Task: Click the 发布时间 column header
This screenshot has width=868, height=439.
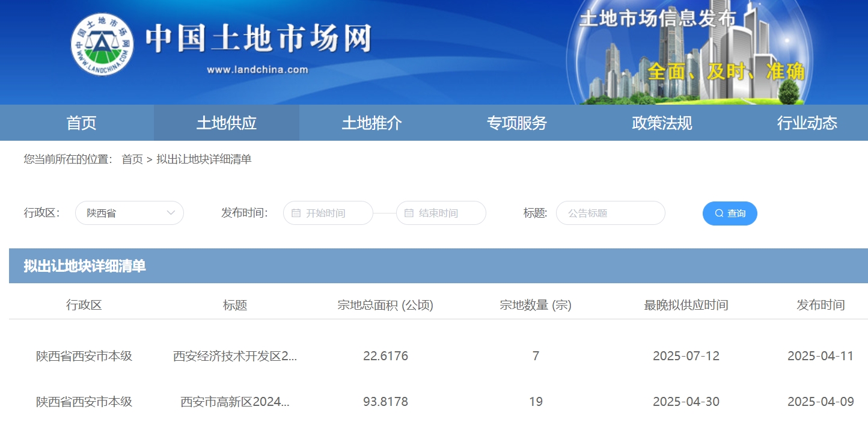Action: 821,305
